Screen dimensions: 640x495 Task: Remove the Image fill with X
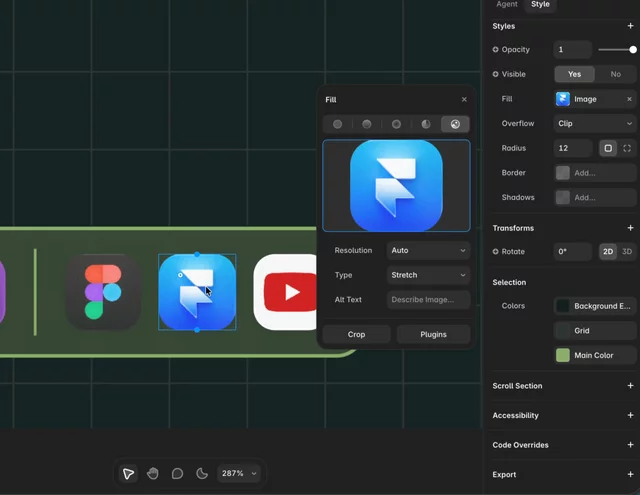pyautogui.click(x=629, y=99)
